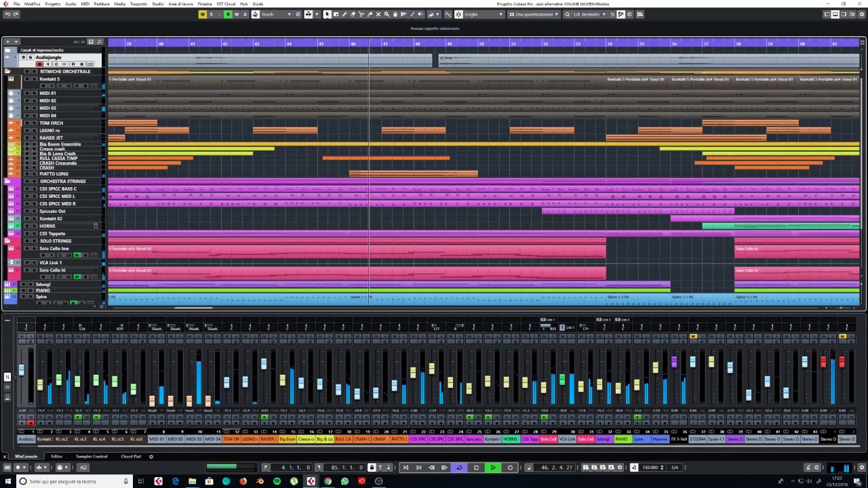This screenshot has width=868, height=488.
Task: Go to next marker in transport
Action: (x=419, y=468)
